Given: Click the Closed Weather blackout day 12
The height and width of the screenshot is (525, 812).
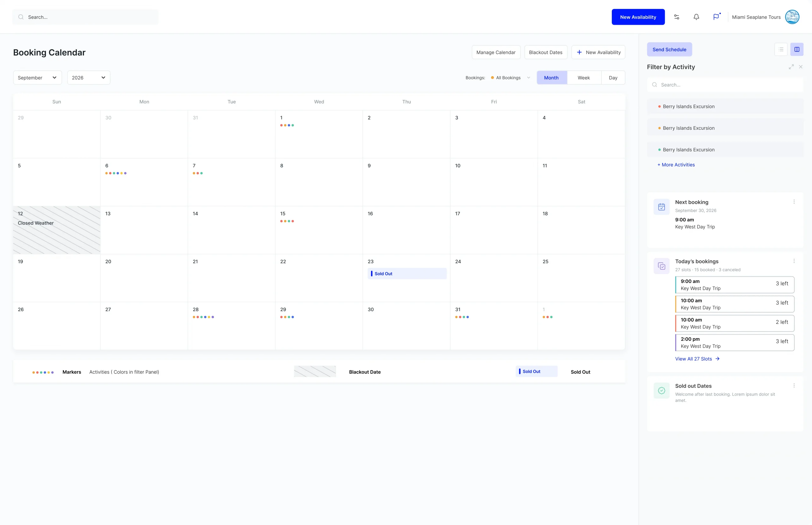Looking at the screenshot, I should (56, 230).
